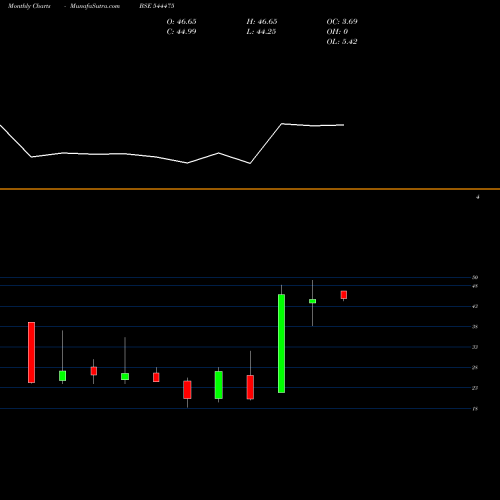Click the price axis label "18"
Image resolution: width=500 pixels, height=500 pixels.
[475, 409]
